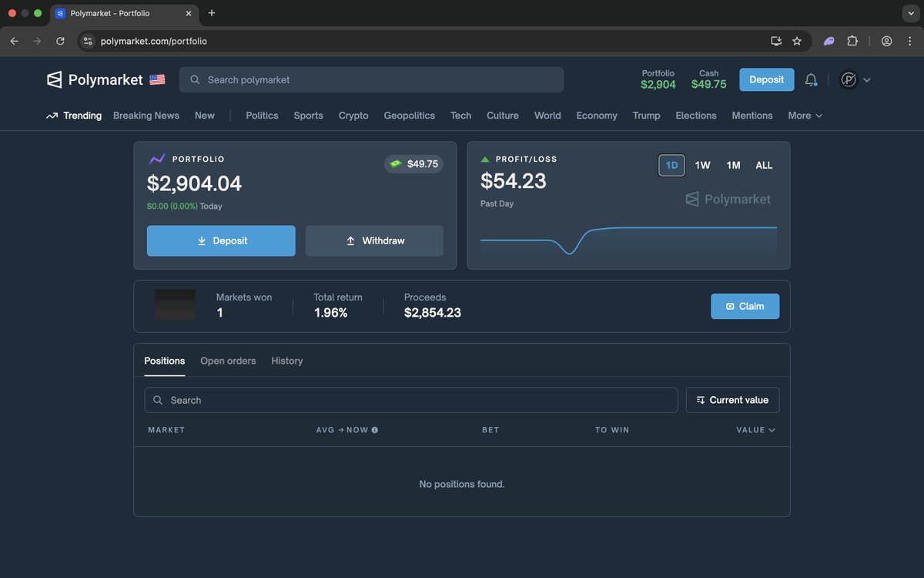Click the blue Deposit button
The image size is (924, 578).
[x=766, y=79]
